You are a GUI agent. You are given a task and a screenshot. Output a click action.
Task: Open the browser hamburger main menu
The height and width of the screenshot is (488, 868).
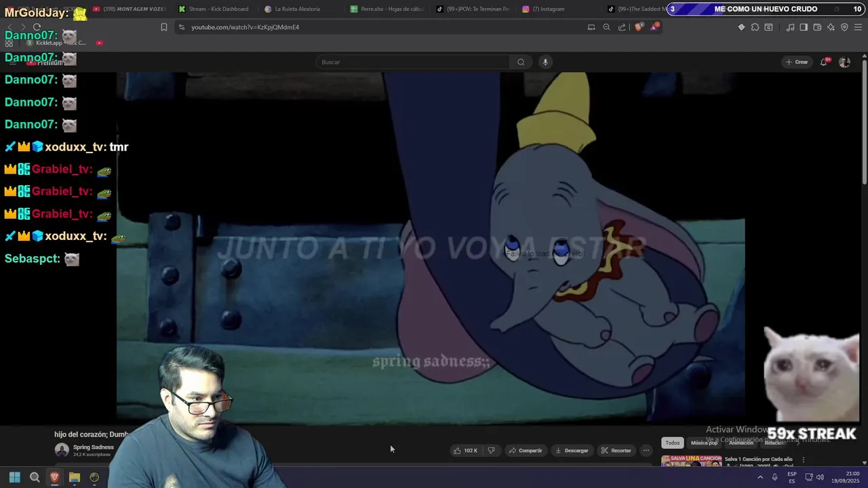pos(859,27)
